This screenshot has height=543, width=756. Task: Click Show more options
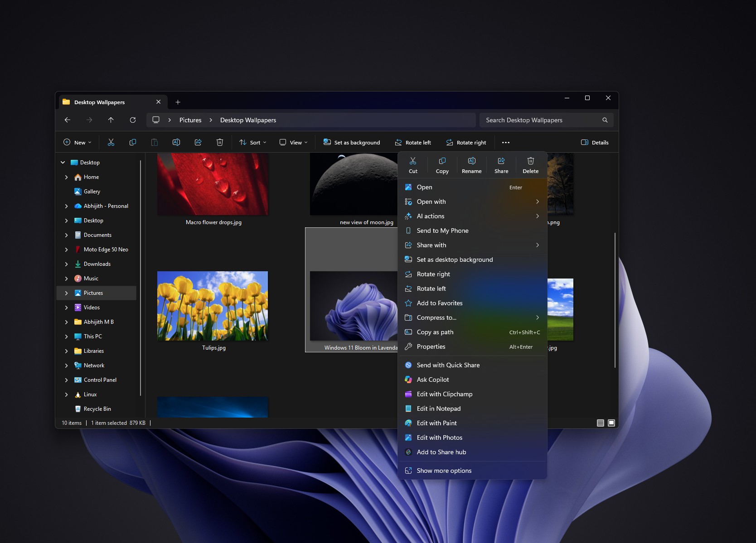click(472, 471)
